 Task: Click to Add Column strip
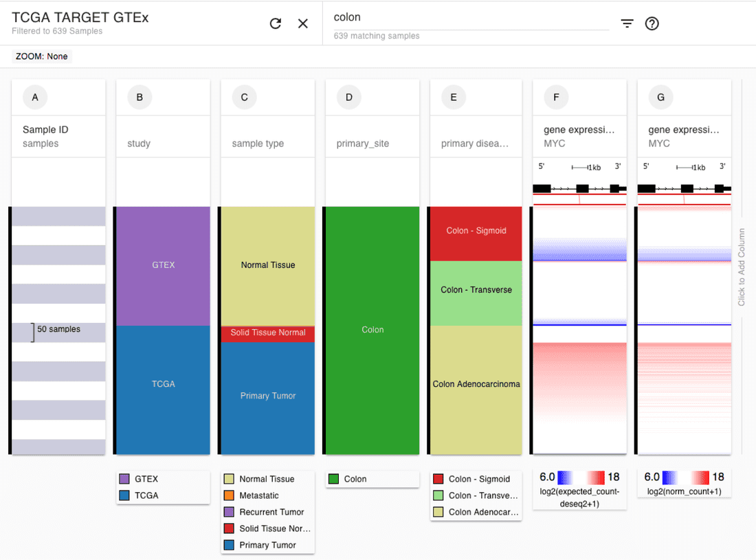[742, 267]
